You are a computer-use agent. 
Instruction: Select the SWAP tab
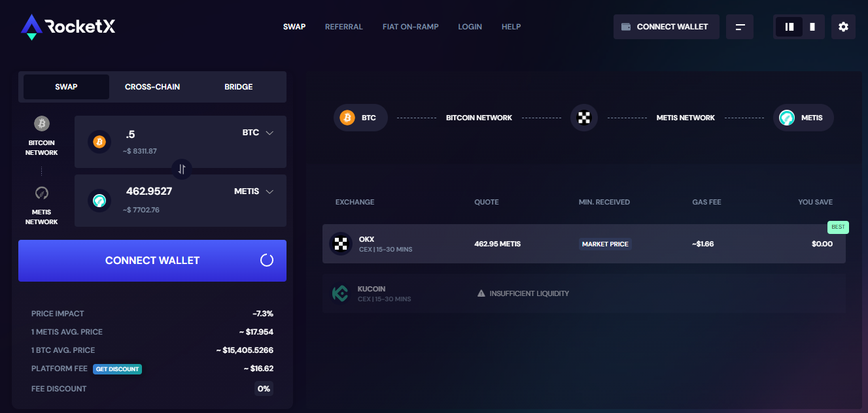tap(66, 87)
